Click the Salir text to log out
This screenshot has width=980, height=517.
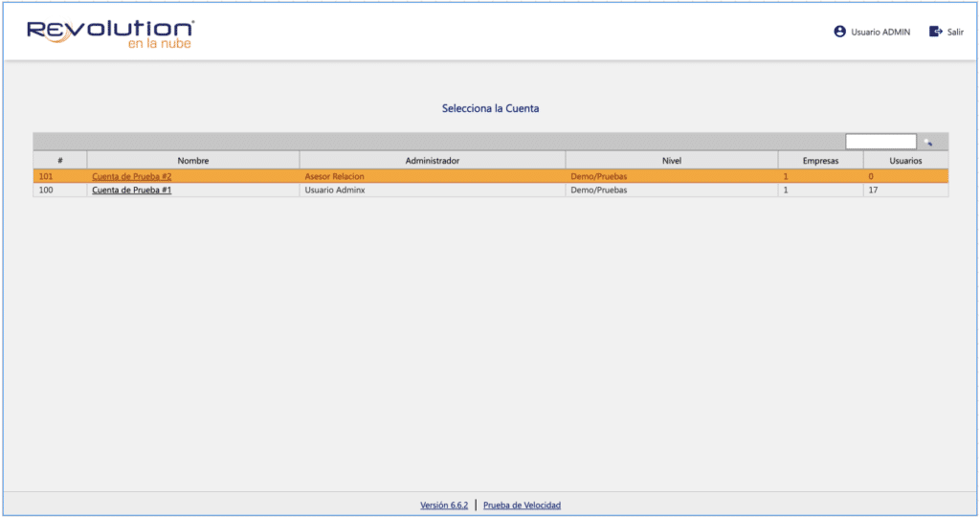955,32
